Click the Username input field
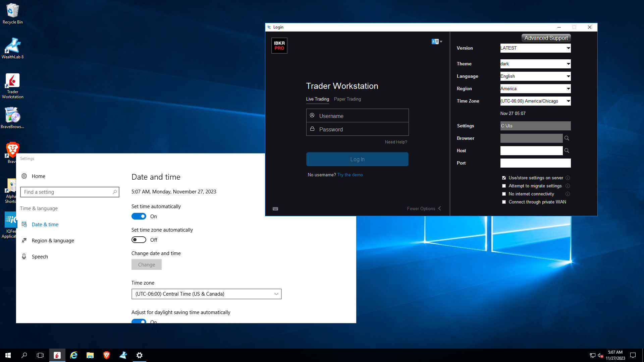The width and height of the screenshot is (644, 362). coord(357,116)
